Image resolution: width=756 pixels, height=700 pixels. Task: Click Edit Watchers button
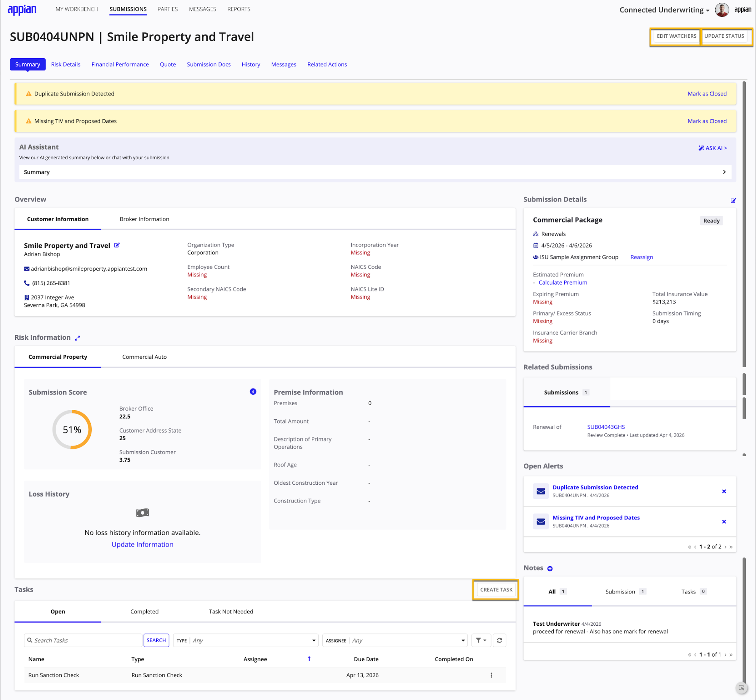676,36
